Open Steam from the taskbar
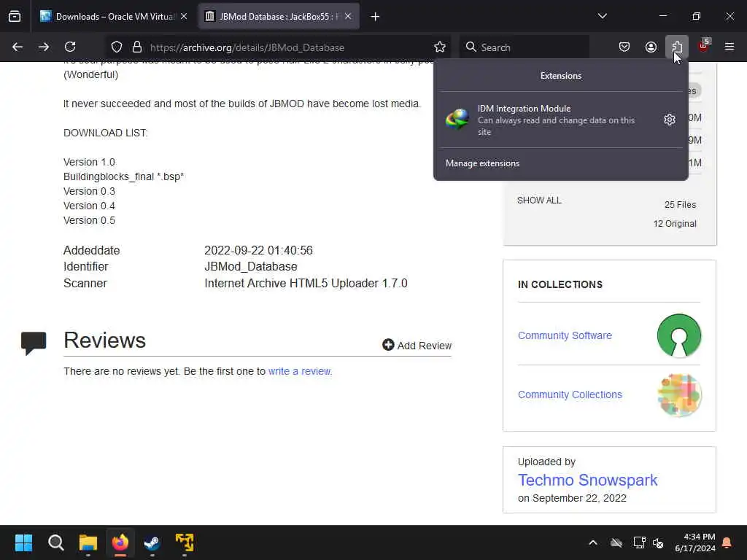The height and width of the screenshot is (560, 747). [152, 542]
